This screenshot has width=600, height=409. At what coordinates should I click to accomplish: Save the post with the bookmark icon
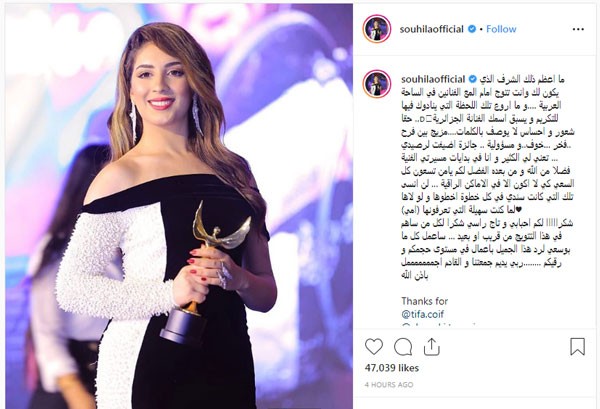pos(577,346)
